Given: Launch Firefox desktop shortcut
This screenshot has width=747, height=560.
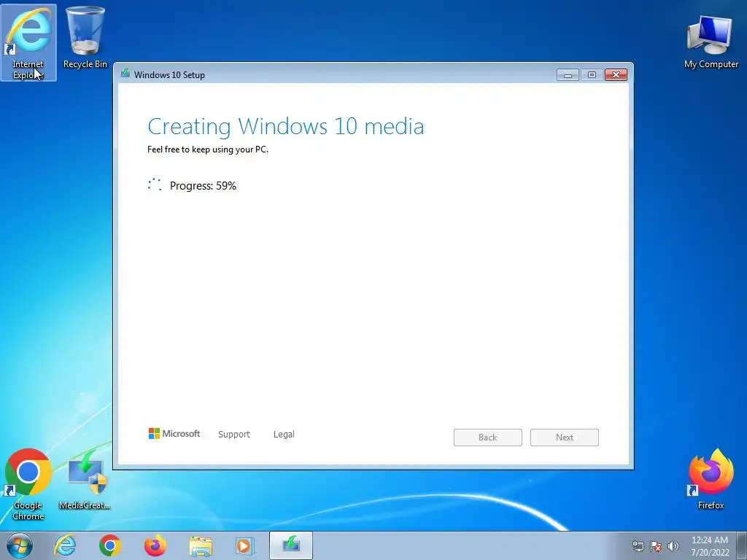Looking at the screenshot, I should pyautogui.click(x=711, y=479).
